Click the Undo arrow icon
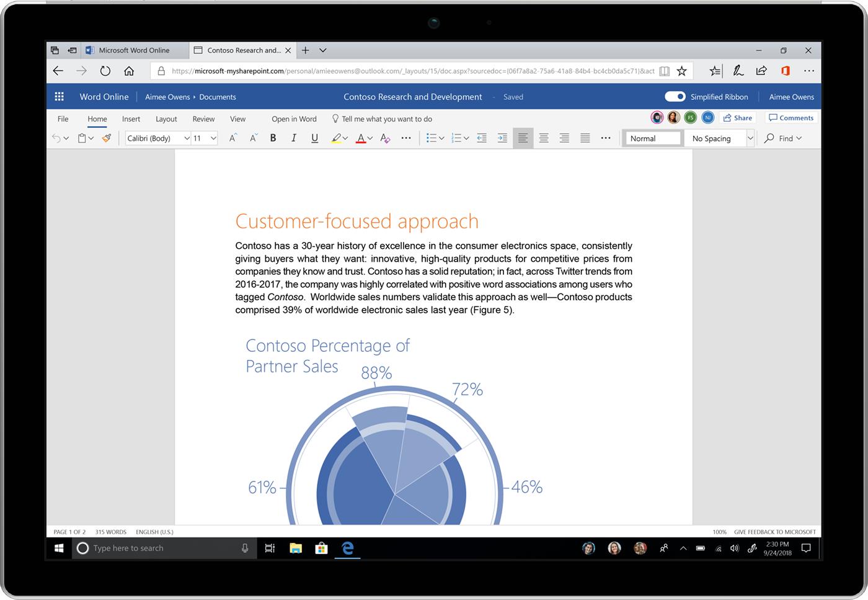Screen dimensions: 868x600 tap(56, 138)
